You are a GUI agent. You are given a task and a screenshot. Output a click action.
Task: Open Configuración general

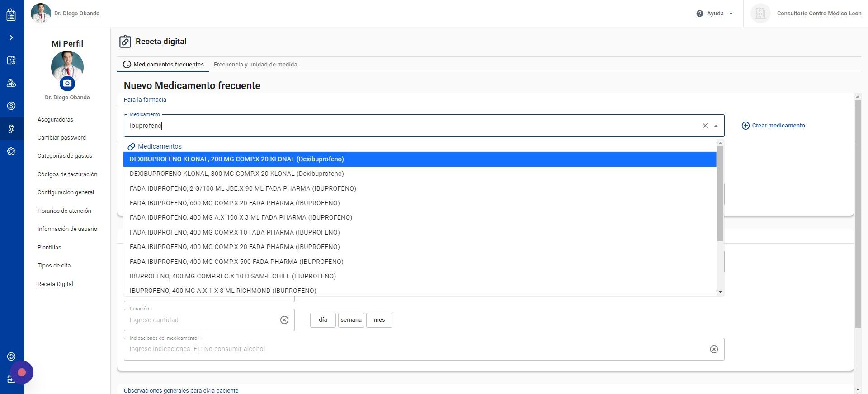pos(66,192)
